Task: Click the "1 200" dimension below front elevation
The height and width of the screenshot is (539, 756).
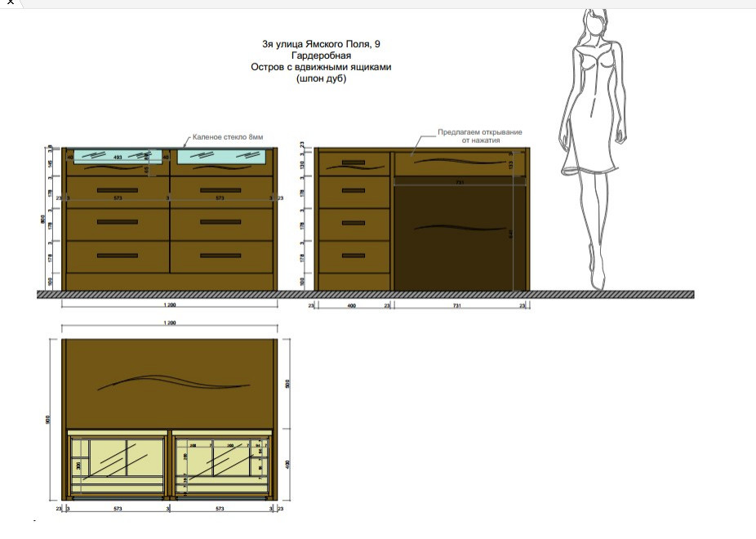Action: coord(170,304)
